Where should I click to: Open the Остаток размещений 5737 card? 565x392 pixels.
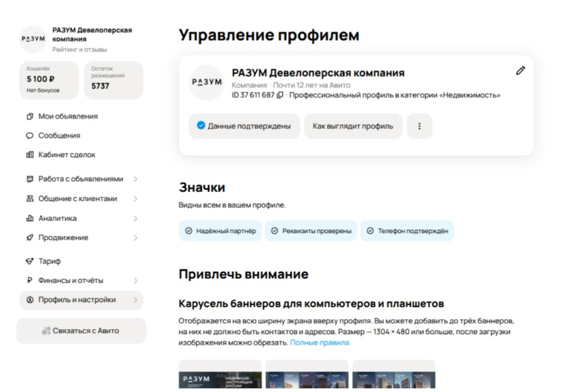pos(113,80)
